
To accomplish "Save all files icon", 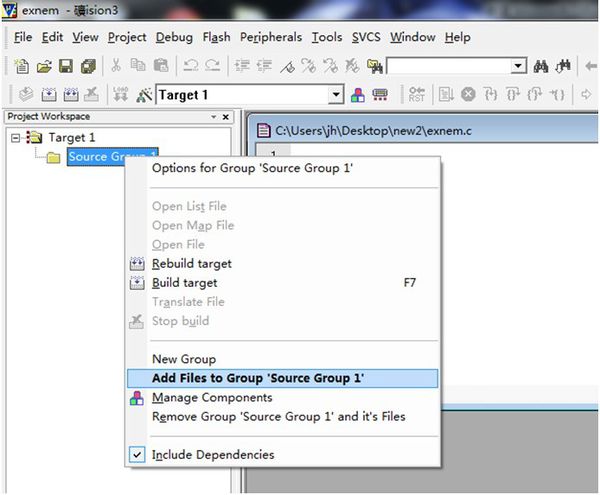I will [88, 66].
